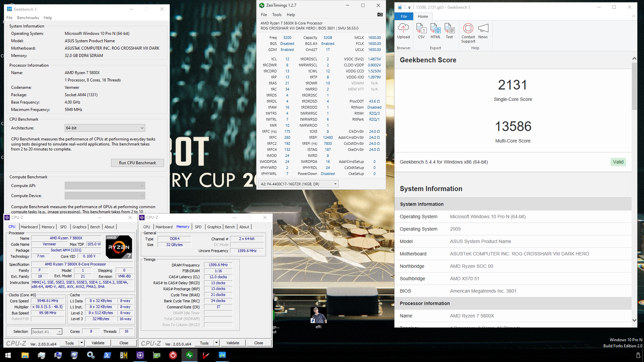Image resolution: width=644 pixels, height=362 pixels.
Task: Open ZenTimings Help menu
Action: pos(291,15)
